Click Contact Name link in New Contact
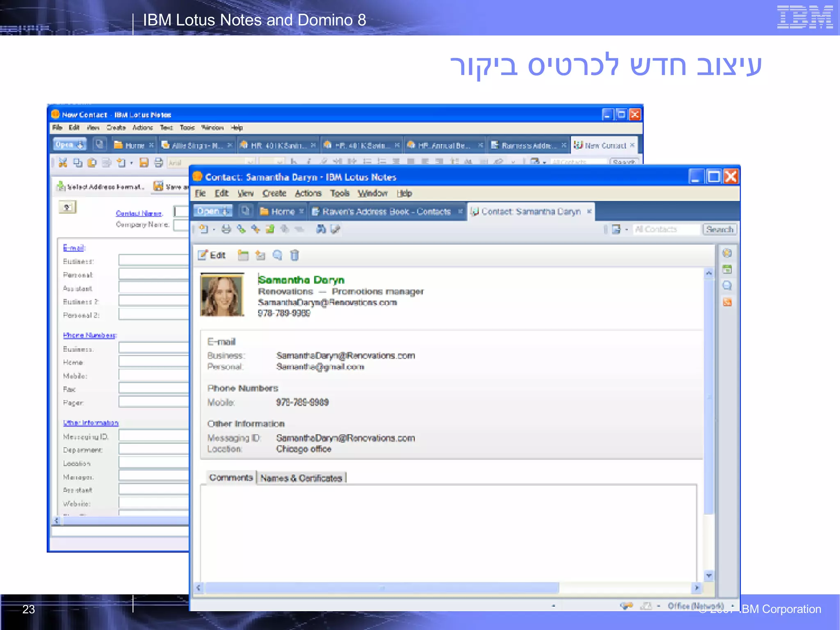This screenshot has width=840, height=630. [139, 213]
